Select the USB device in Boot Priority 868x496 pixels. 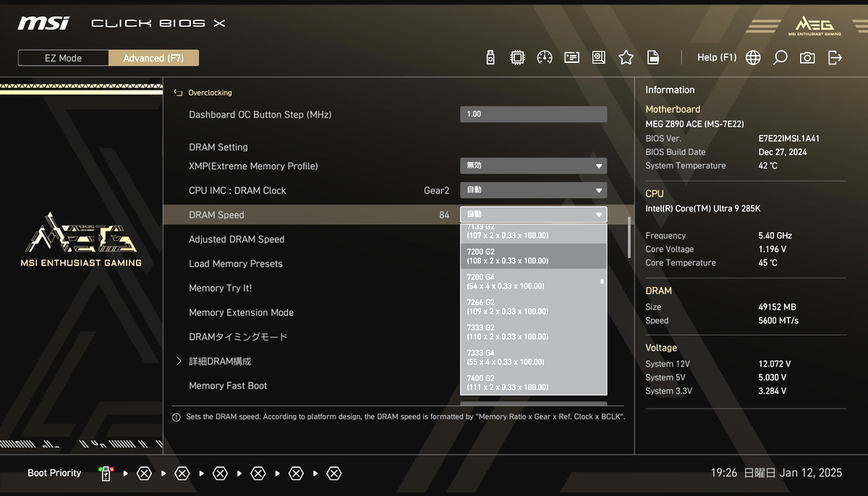(x=106, y=474)
